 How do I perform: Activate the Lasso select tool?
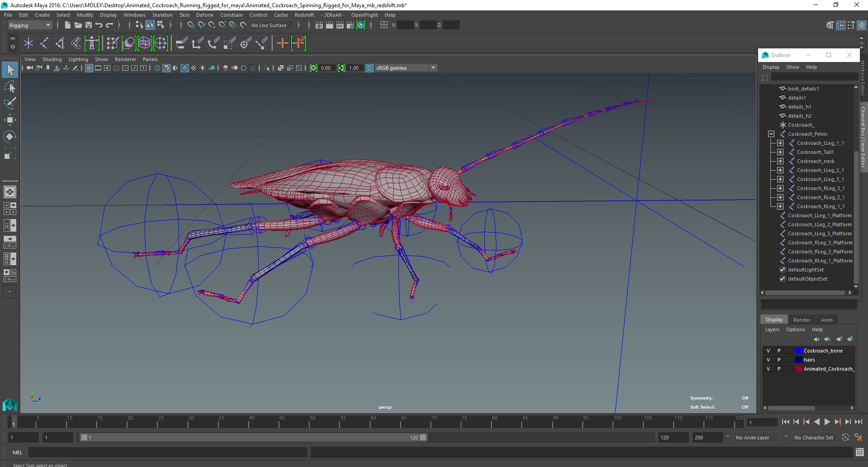10,86
